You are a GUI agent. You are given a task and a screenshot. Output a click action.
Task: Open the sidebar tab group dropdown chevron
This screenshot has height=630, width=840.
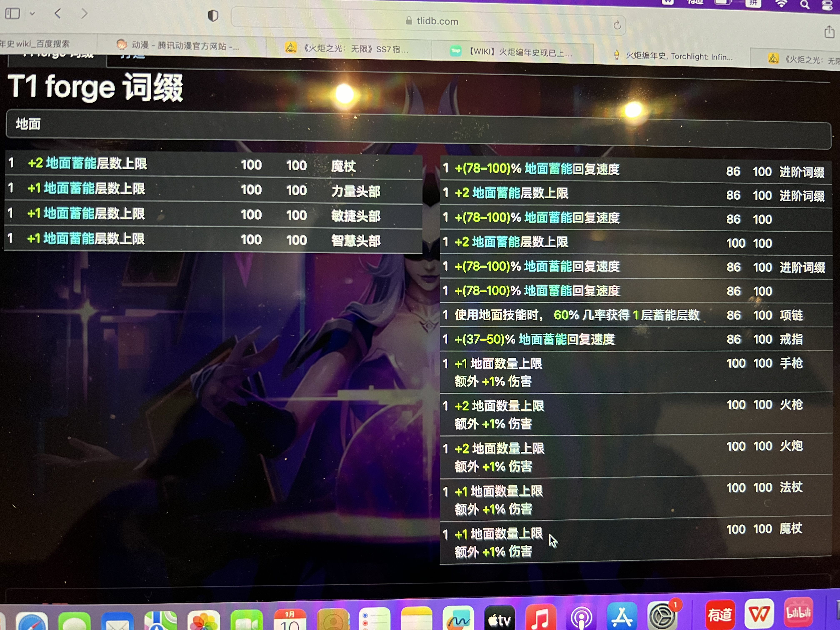[x=32, y=14]
